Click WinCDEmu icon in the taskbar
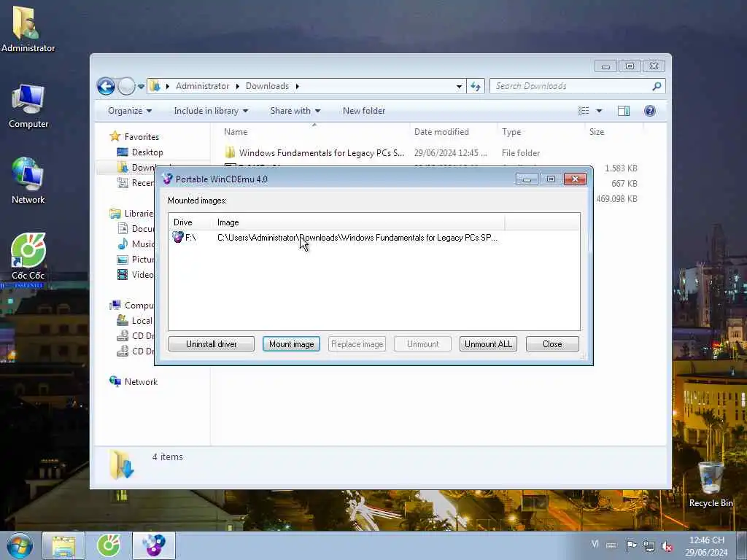 point(154,546)
